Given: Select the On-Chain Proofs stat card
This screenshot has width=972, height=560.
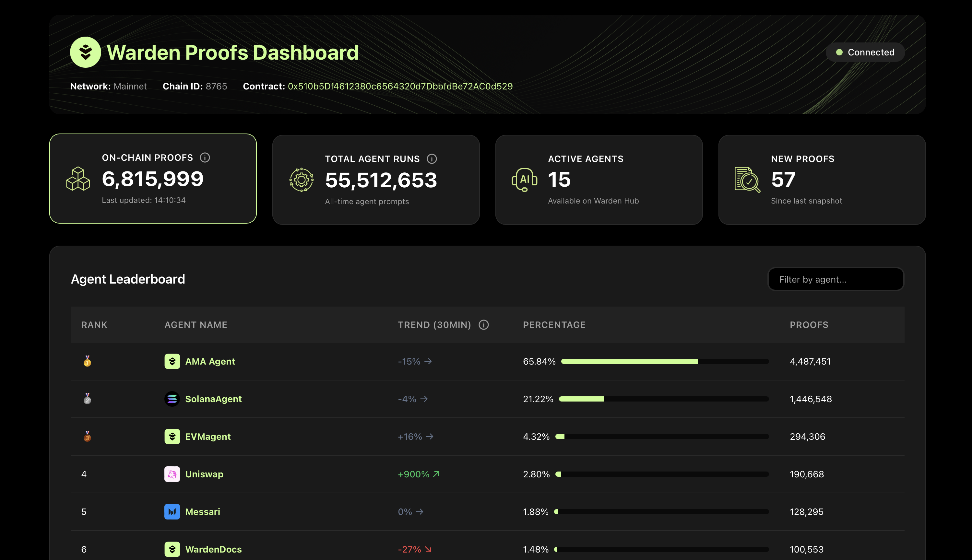Looking at the screenshot, I should pos(153,179).
